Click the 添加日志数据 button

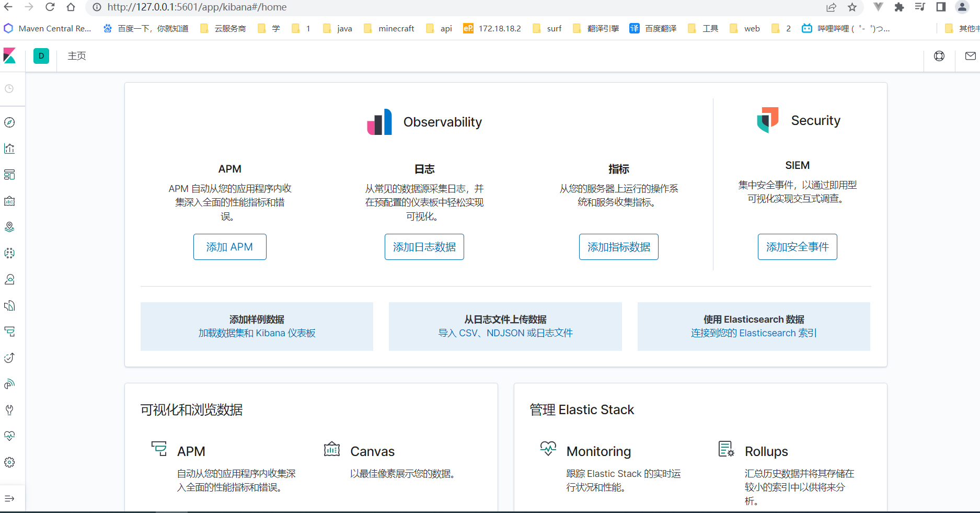point(424,247)
